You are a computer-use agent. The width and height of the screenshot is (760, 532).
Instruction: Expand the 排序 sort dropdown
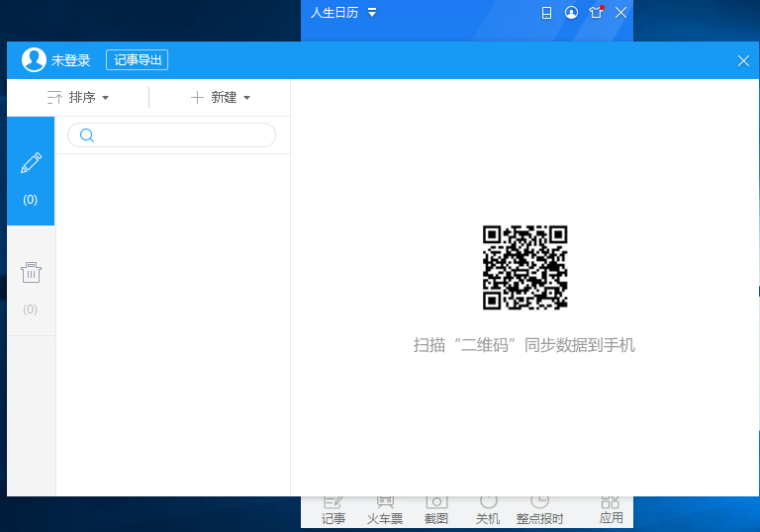click(78, 97)
